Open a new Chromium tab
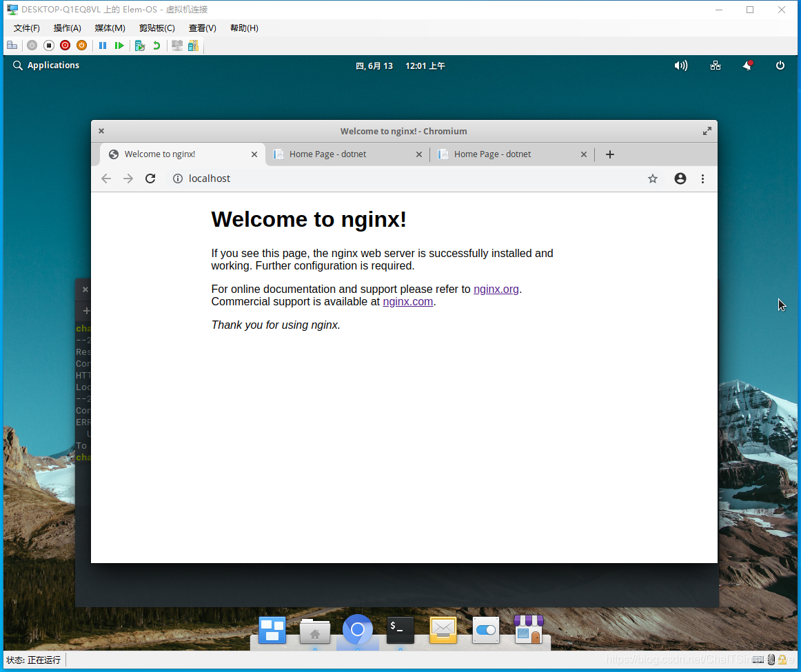The width and height of the screenshot is (801, 672). point(610,154)
